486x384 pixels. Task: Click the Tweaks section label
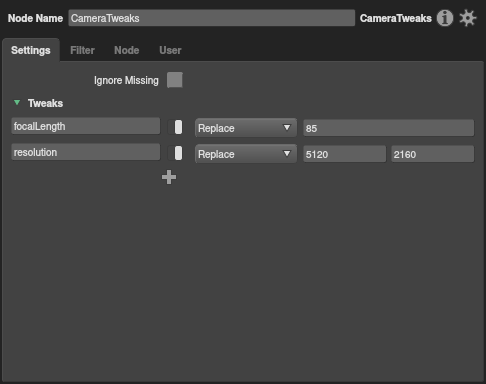click(x=45, y=103)
